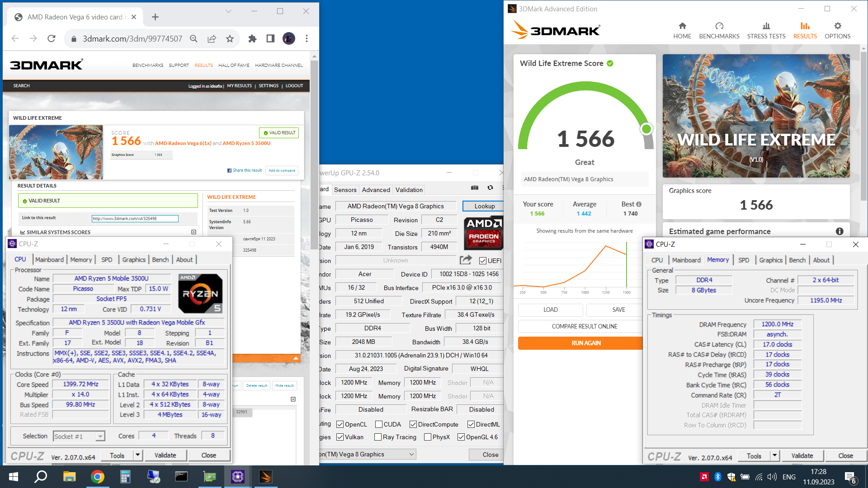Open Chrome three-dot menu
868x488 pixels.
307,39
